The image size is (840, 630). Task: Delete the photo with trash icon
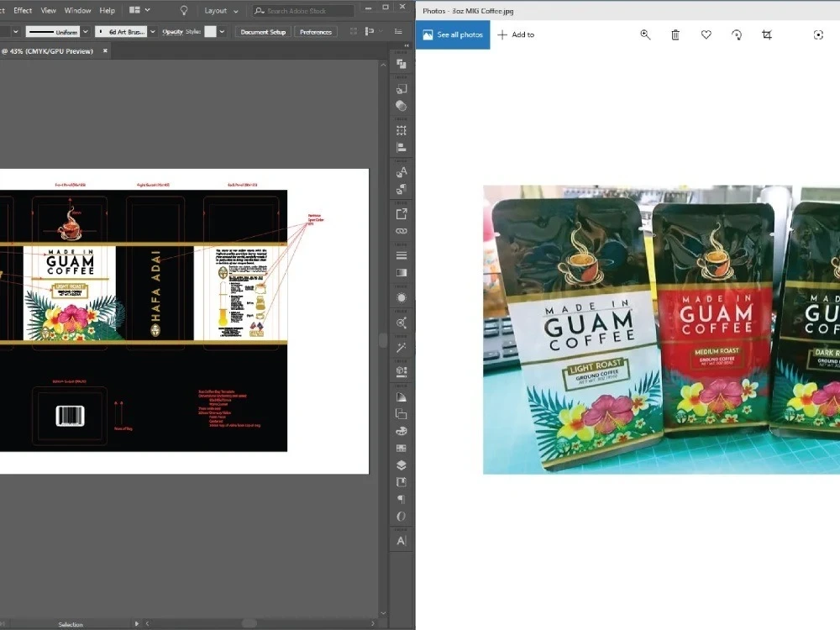675,34
